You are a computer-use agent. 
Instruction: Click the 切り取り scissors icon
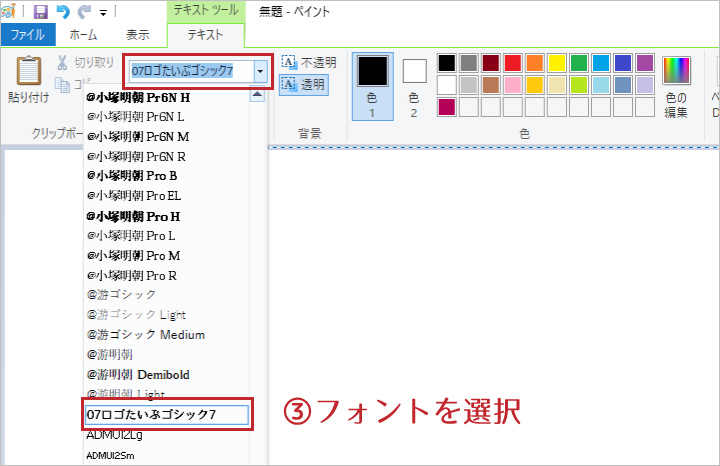62,62
